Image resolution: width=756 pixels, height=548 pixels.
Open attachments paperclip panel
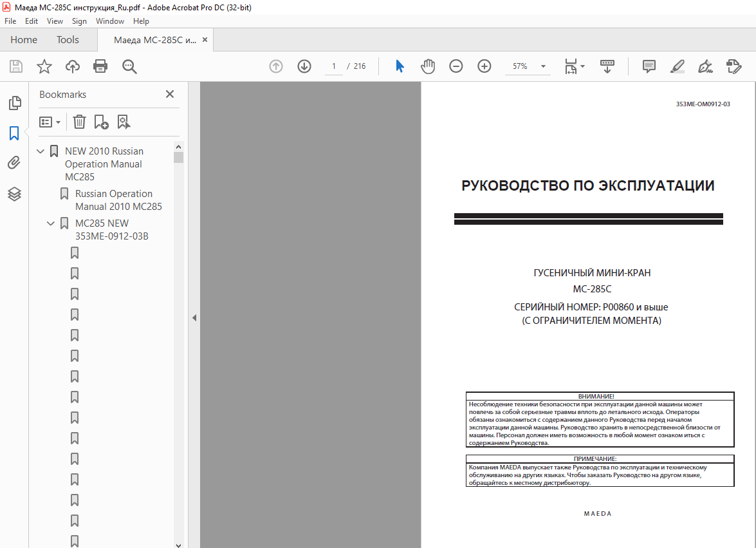(x=14, y=162)
